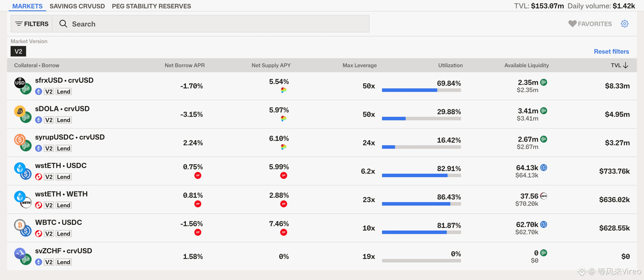Click the OP reward icon under 0.75% borrow APR
Viewport: 644px width, 280px height.
[x=198, y=175]
